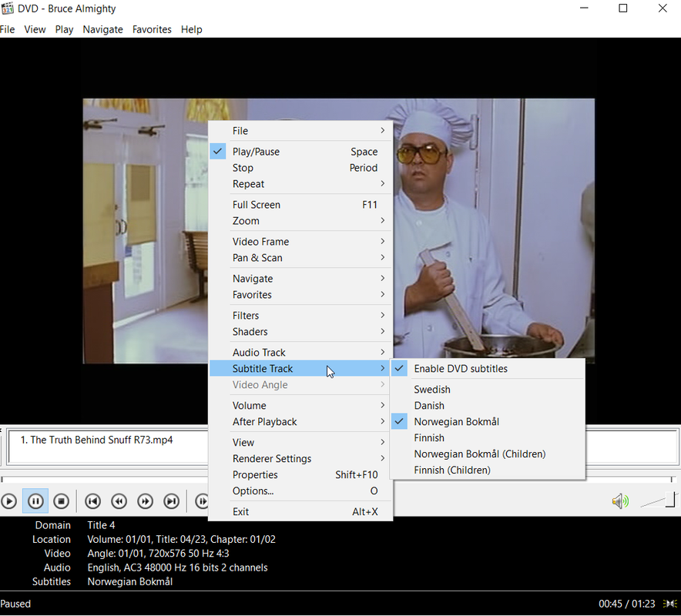The image size is (681, 616).
Task: Open Options... from the context menu
Action: tap(300, 491)
